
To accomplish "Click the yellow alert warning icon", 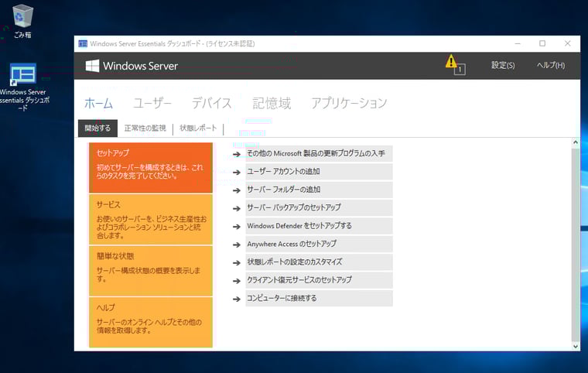I will coord(451,63).
